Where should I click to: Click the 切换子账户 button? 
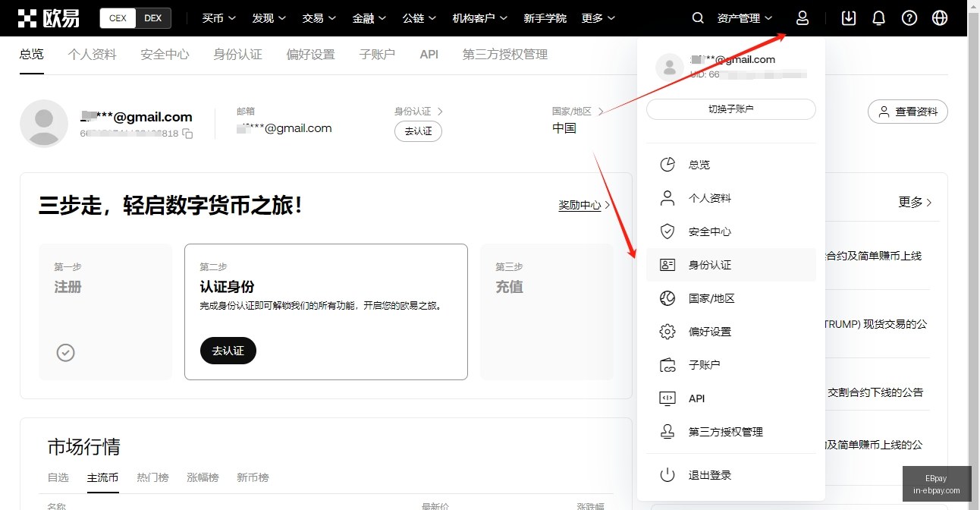point(731,109)
